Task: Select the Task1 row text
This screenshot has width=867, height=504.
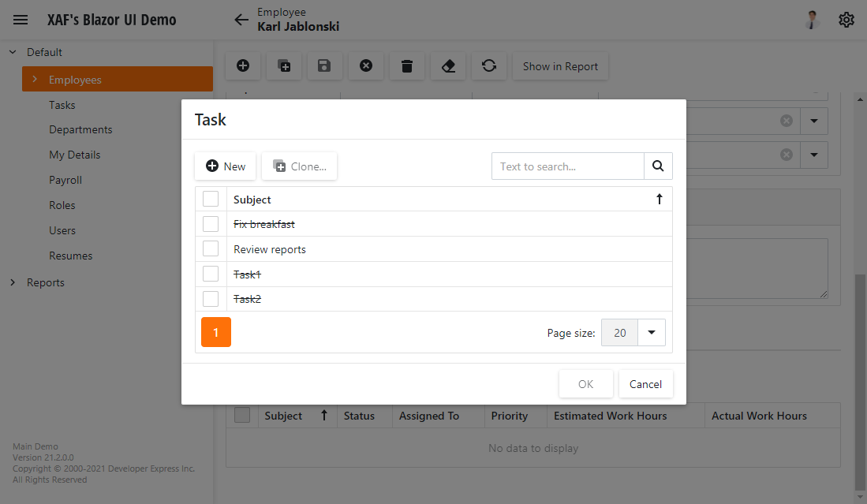Action: [x=247, y=274]
